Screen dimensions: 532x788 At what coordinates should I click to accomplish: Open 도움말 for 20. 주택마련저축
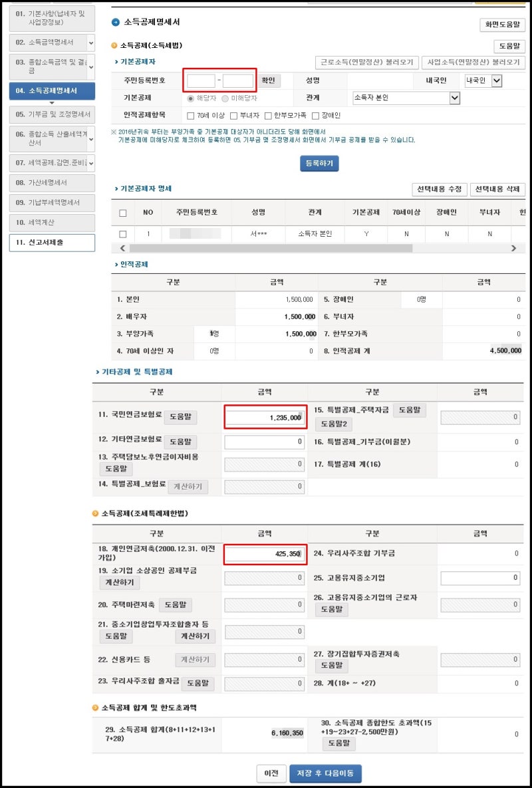(176, 606)
